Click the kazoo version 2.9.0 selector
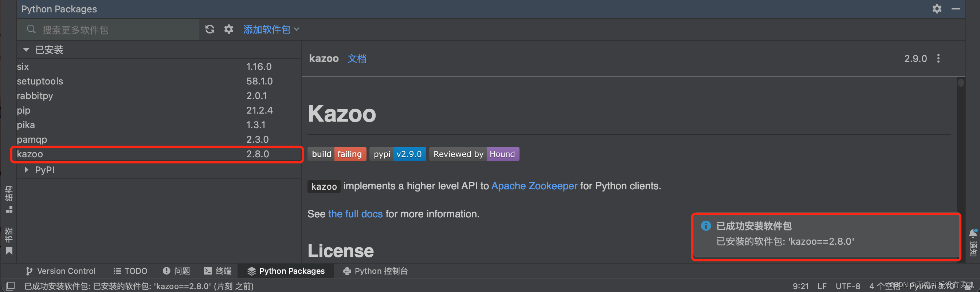The width and height of the screenshot is (980, 292). pyautogui.click(x=915, y=59)
